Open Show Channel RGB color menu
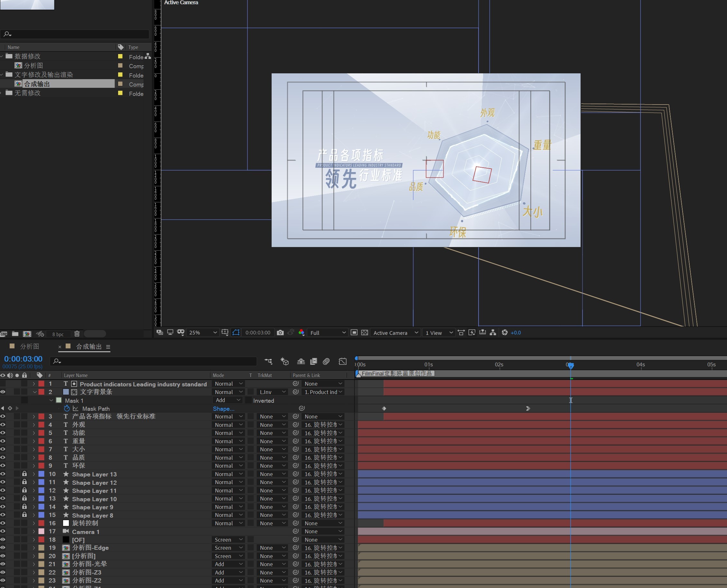The height and width of the screenshot is (588, 727). click(x=301, y=332)
